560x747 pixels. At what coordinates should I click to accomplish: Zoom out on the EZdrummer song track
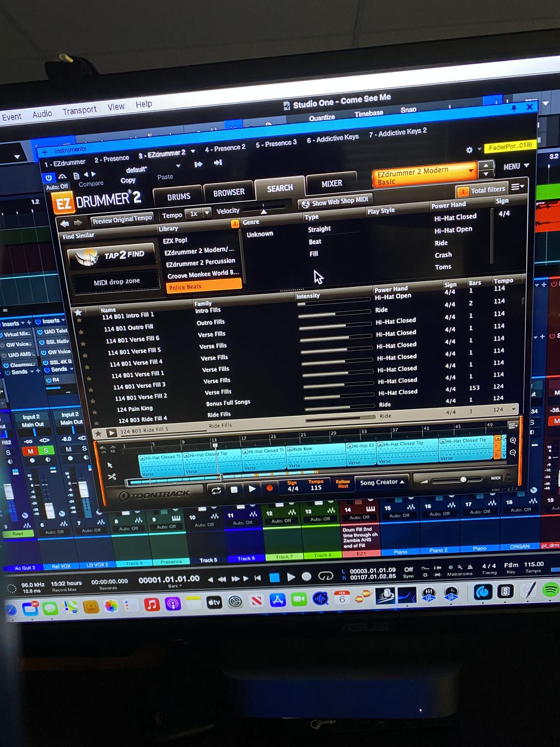tap(513, 453)
